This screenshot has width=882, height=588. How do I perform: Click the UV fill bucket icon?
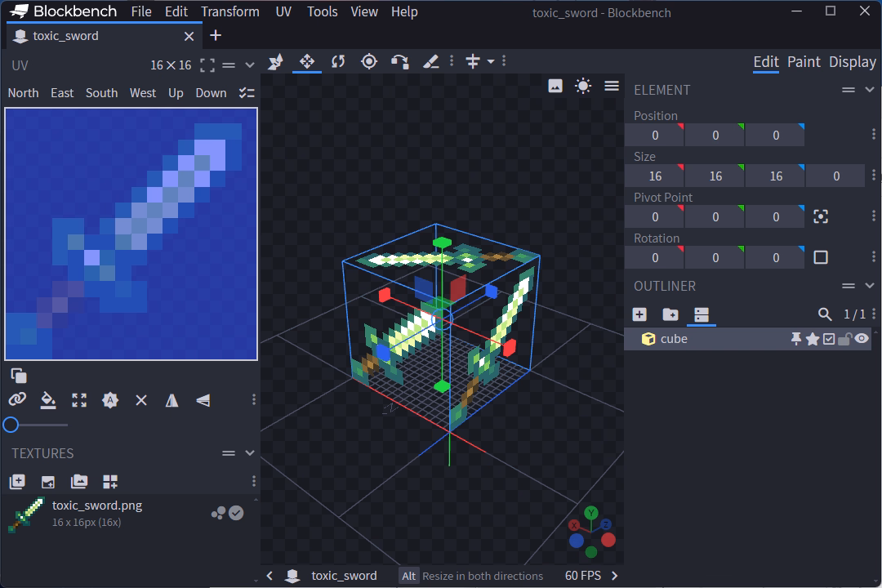point(48,400)
